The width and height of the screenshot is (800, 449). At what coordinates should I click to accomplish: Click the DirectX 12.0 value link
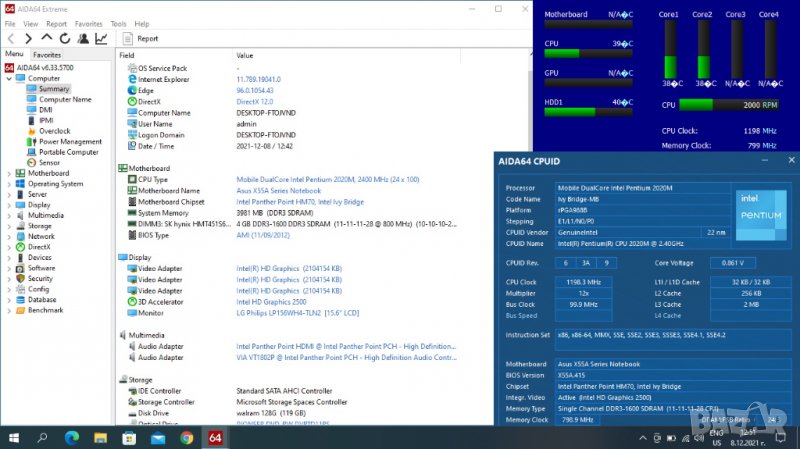pyautogui.click(x=253, y=102)
